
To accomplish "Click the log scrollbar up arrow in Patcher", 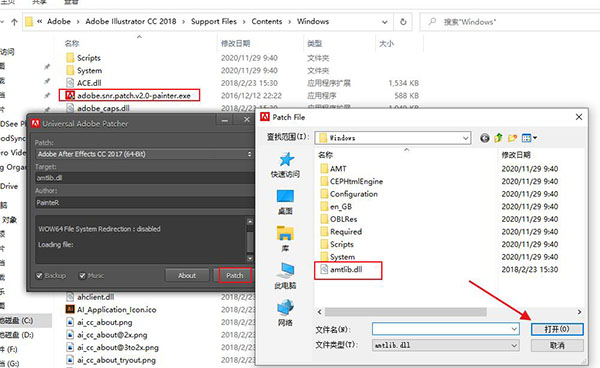I will click(x=250, y=221).
